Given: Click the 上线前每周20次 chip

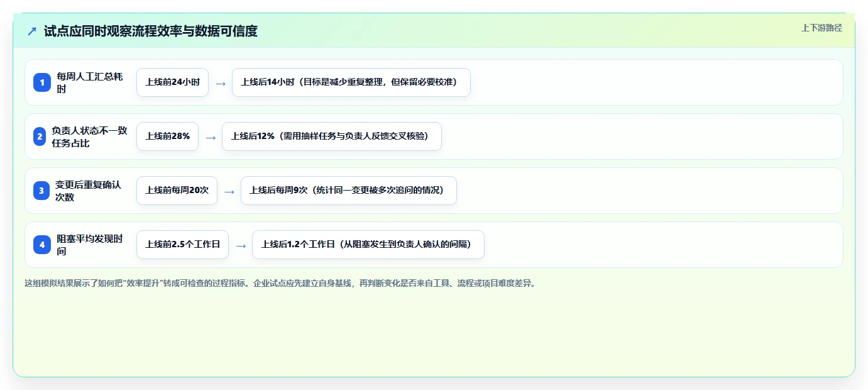Looking at the screenshot, I should pos(177,191).
